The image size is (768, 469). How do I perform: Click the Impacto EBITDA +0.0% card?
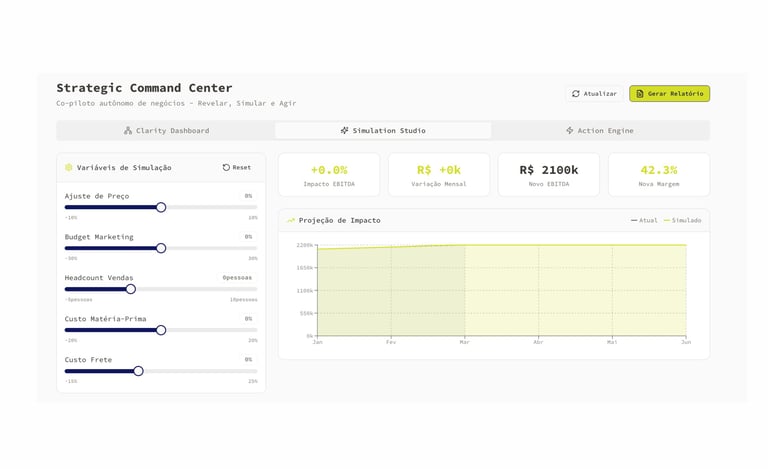(x=329, y=175)
